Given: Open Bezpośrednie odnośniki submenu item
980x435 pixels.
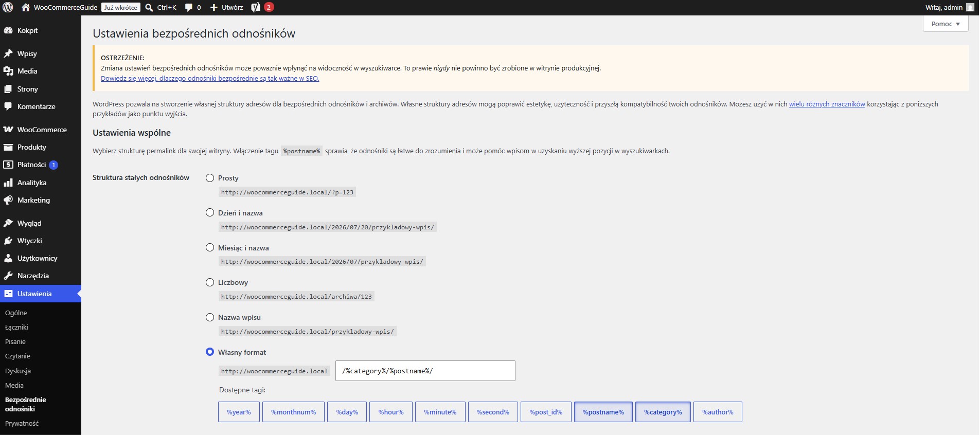Looking at the screenshot, I should tap(26, 404).
